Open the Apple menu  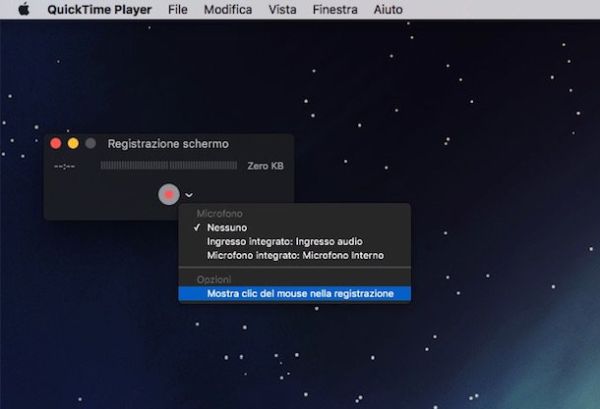coord(23,10)
